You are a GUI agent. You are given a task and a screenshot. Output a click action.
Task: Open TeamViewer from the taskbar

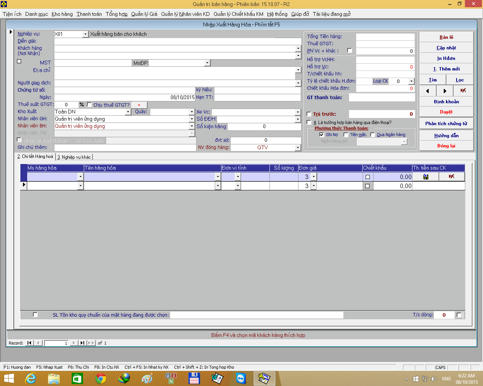click(x=241, y=379)
